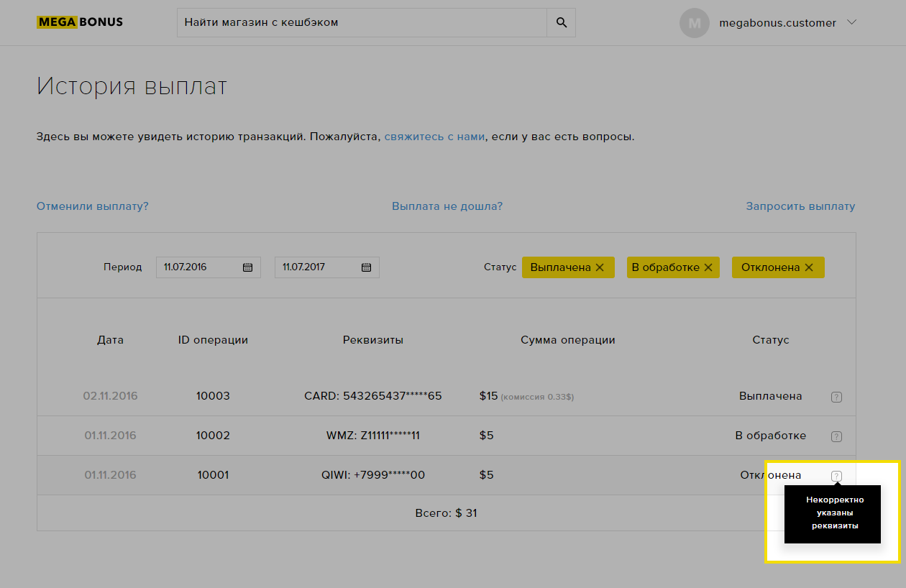Click the Всего: $ 31 total
The height and width of the screenshot is (588, 906).
pos(446,513)
